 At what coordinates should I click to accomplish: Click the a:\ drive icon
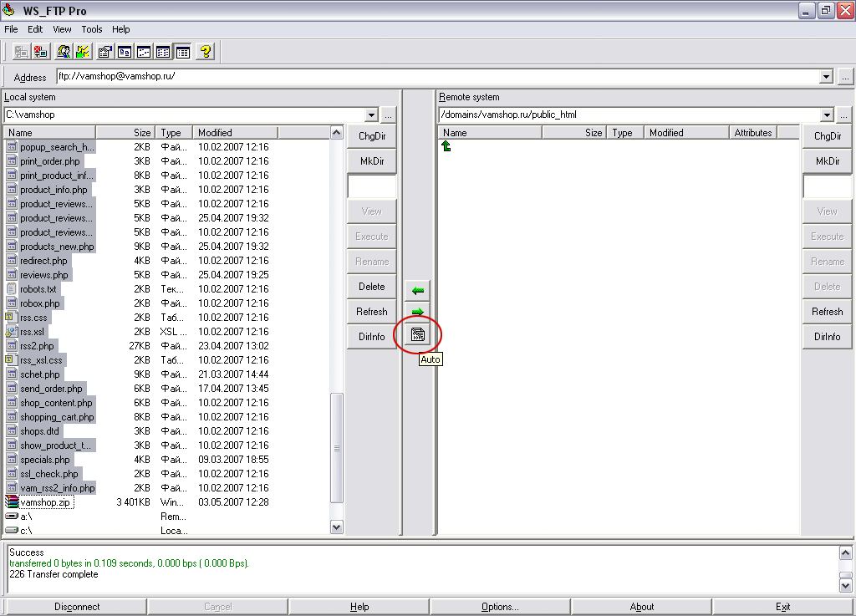(x=12, y=517)
